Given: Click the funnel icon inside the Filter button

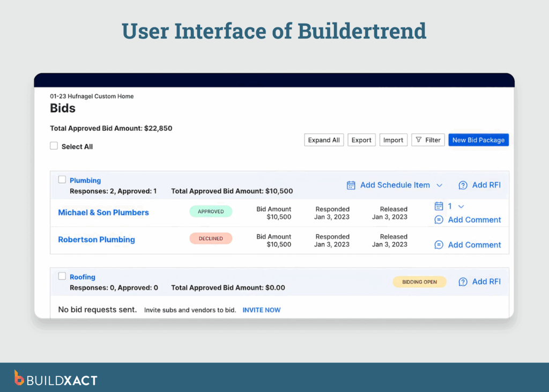Looking at the screenshot, I should tap(419, 139).
